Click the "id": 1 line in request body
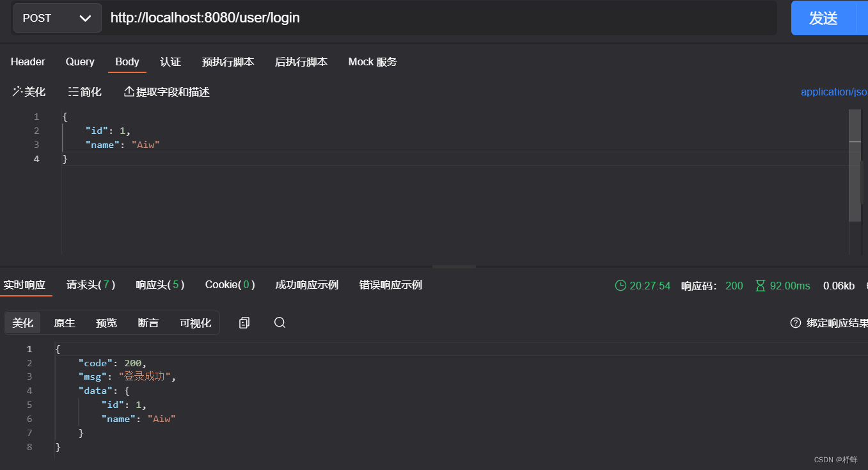The width and height of the screenshot is (868, 470). [x=108, y=131]
